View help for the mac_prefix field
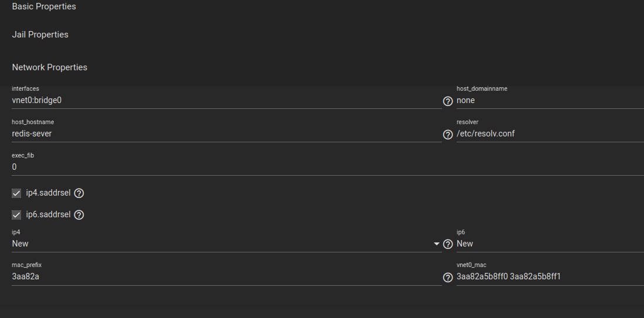The image size is (644, 318). point(448,278)
